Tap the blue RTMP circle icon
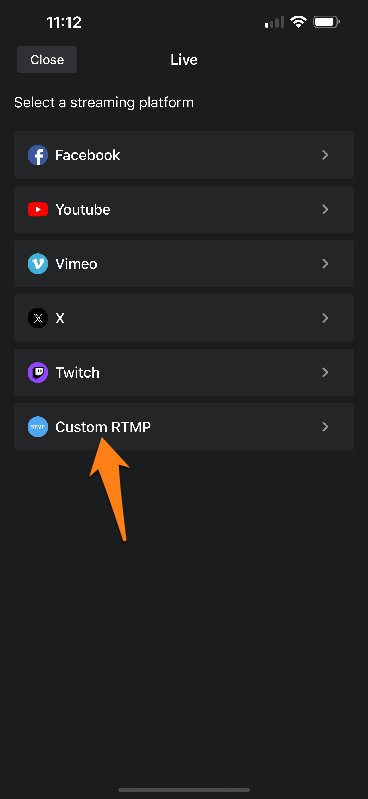Screen dimensions: 368x799 tap(38, 427)
